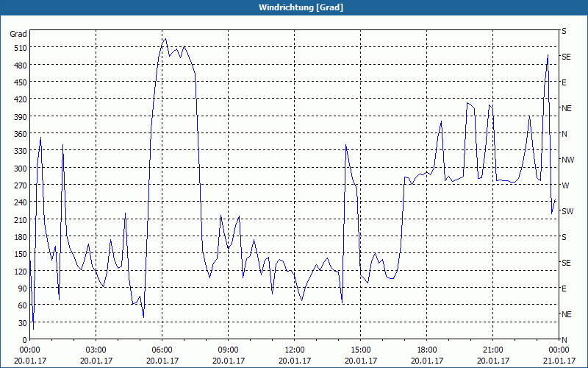Select the 0 y-axis value
Viewport: 588px width, 368px height.
25,340
